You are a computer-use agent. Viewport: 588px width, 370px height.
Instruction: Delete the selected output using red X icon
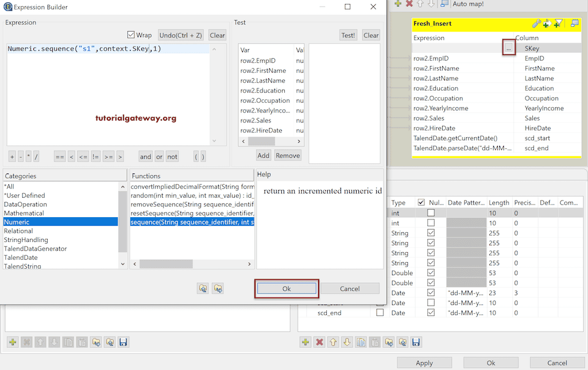click(x=409, y=4)
